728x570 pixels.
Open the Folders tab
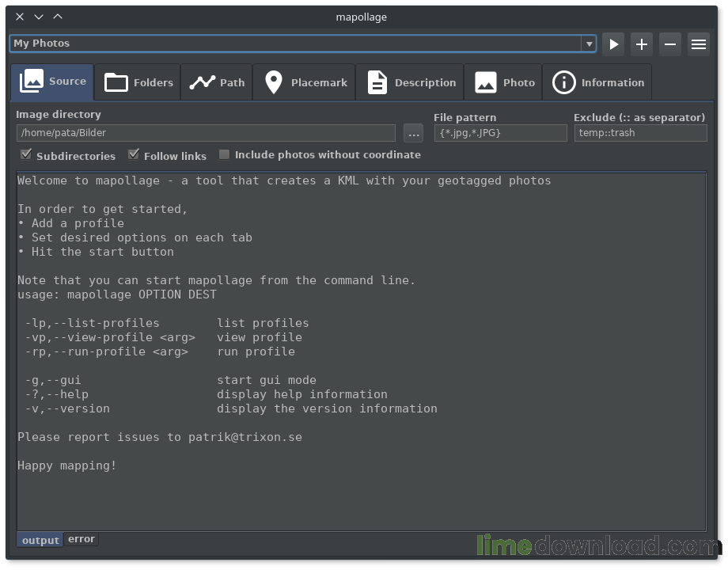[138, 82]
